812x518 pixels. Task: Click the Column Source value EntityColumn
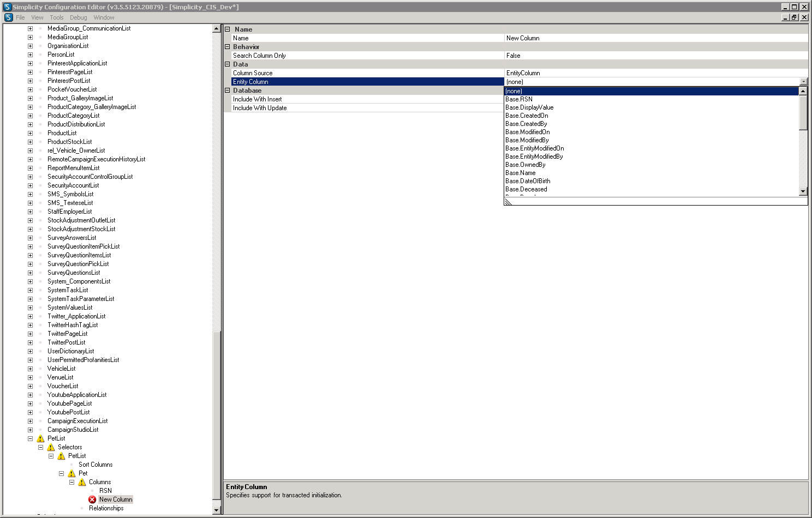click(x=656, y=73)
